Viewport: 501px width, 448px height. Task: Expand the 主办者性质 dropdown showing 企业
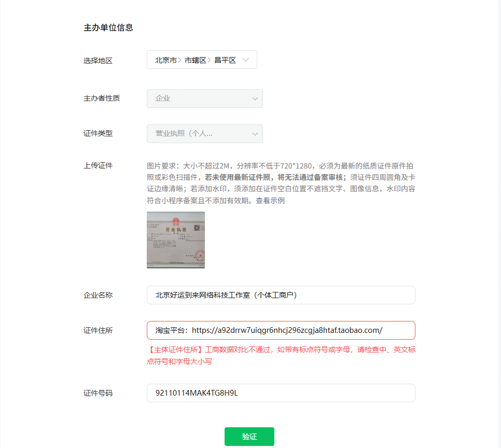[x=204, y=99]
